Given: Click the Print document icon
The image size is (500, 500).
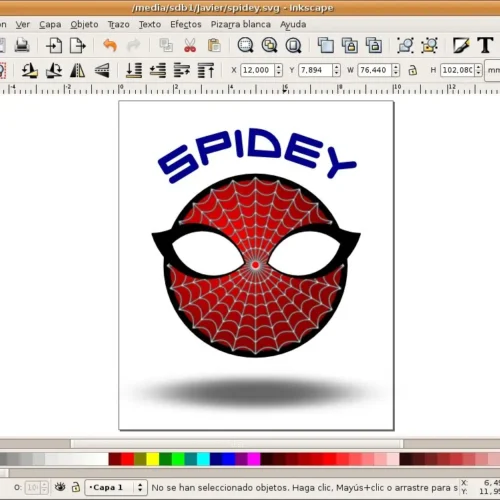Looking at the screenshot, I should (x=22, y=45).
